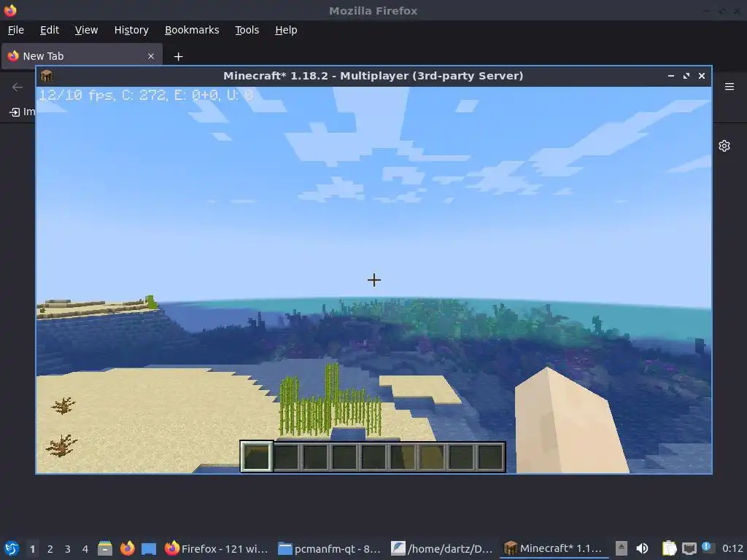Image resolution: width=747 pixels, height=560 pixels.
Task: Open the Edit menu
Action: click(50, 30)
